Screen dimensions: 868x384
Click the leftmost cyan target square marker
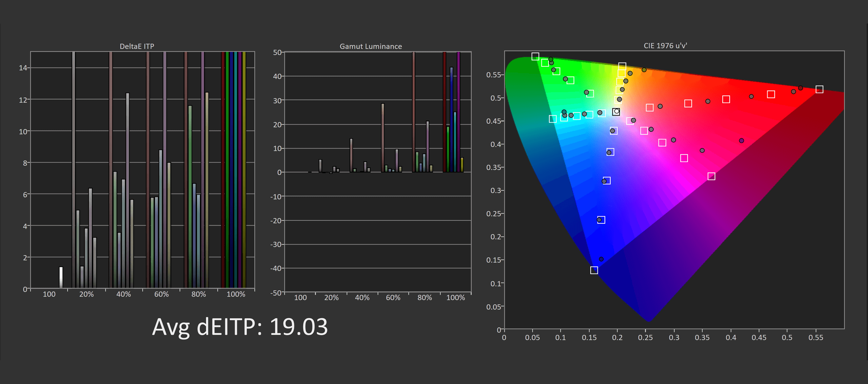[x=553, y=119]
